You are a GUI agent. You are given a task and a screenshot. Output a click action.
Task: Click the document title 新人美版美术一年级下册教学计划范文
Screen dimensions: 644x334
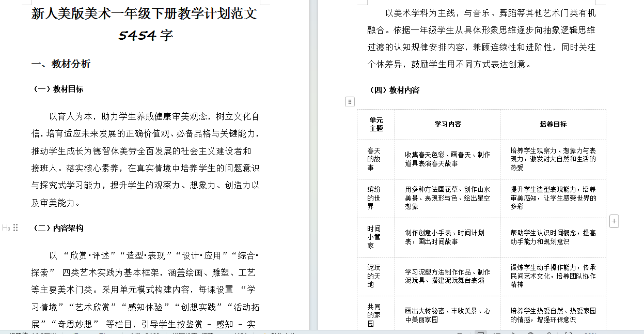coord(144,13)
